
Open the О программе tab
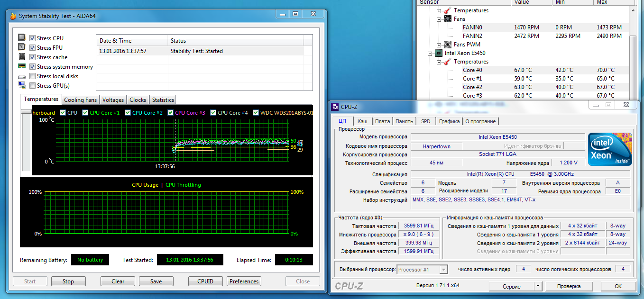(480, 121)
